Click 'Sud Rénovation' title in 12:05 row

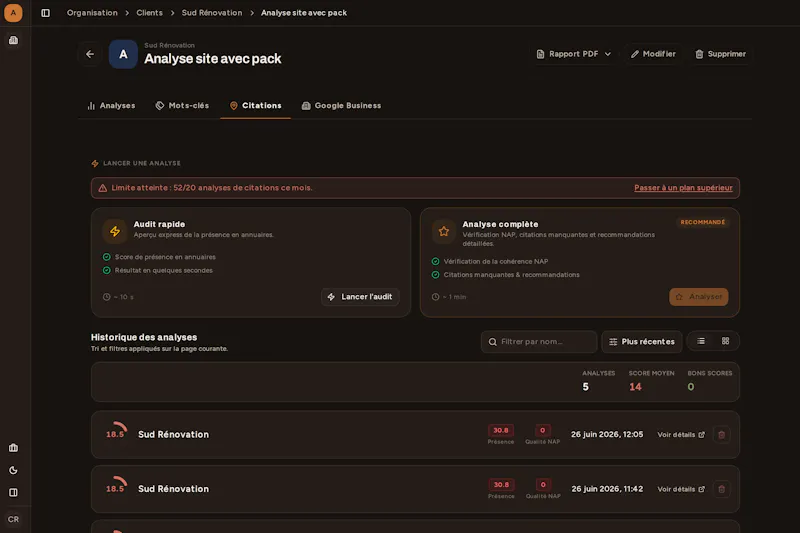pyautogui.click(x=173, y=435)
